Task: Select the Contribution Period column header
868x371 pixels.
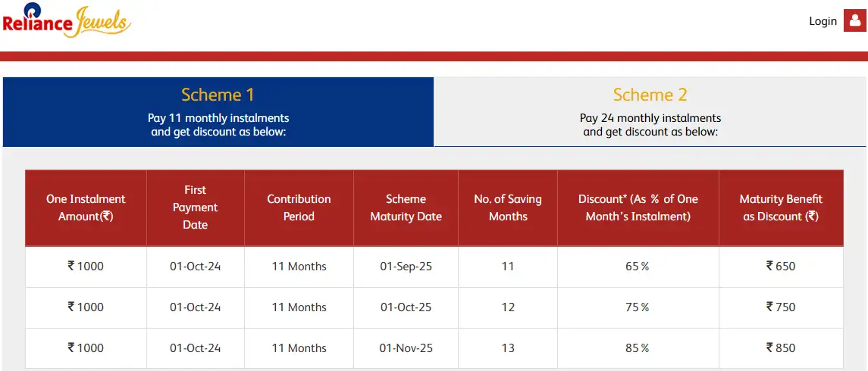Action: pyautogui.click(x=299, y=207)
